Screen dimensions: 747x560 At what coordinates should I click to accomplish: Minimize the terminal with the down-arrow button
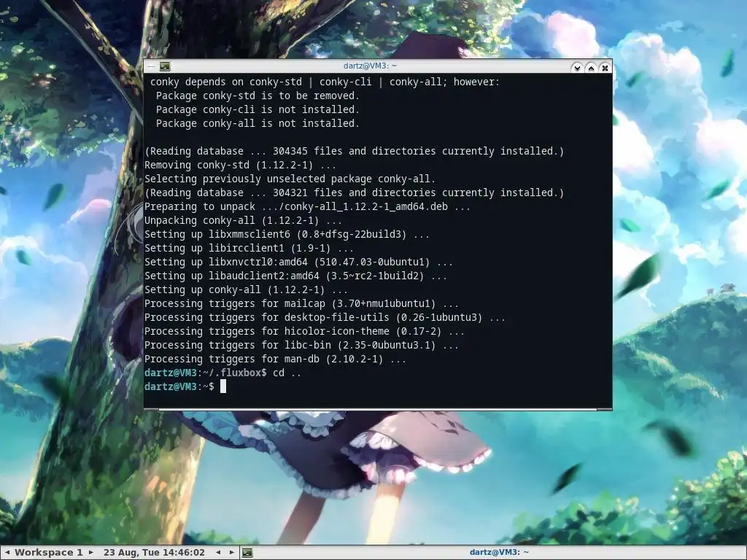point(577,68)
